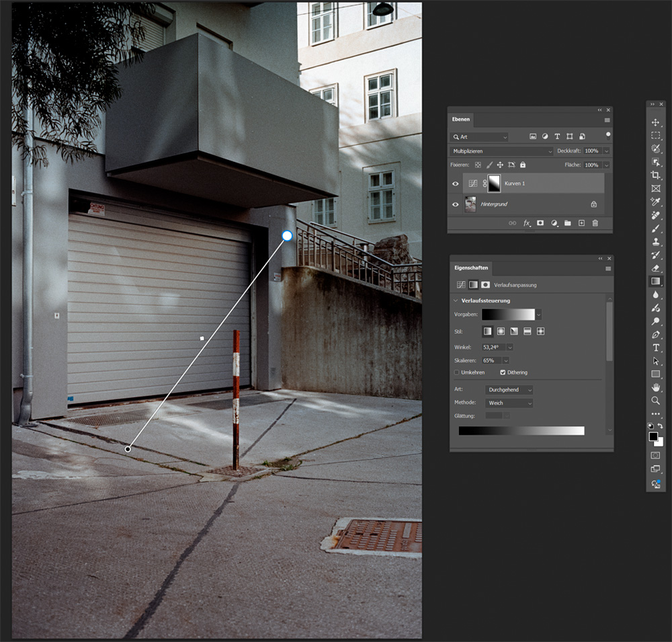Screen dimensions: 672x642
Task: Enable the Umkehren checkbox
Action: pyautogui.click(x=456, y=372)
